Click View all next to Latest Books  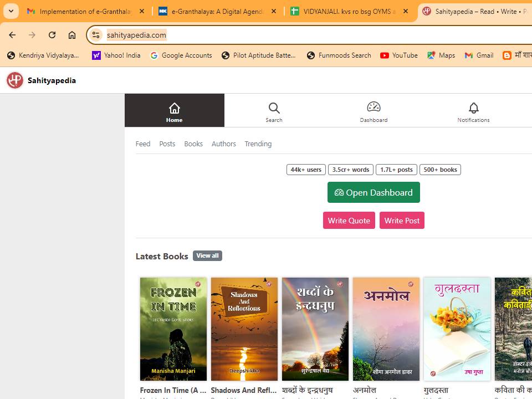207,255
